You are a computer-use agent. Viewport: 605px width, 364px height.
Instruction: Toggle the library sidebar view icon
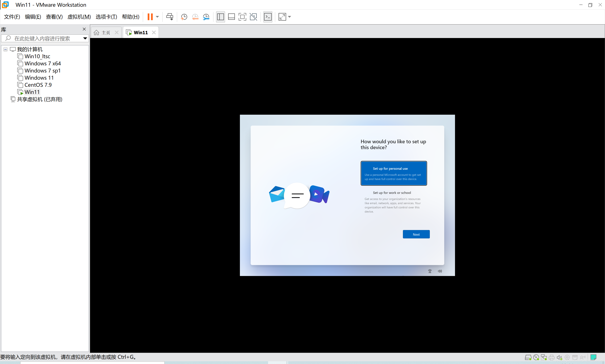(x=221, y=17)
